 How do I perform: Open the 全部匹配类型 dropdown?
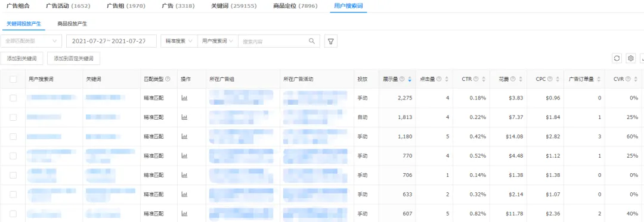pyautogui.click(x=31, y=41)
